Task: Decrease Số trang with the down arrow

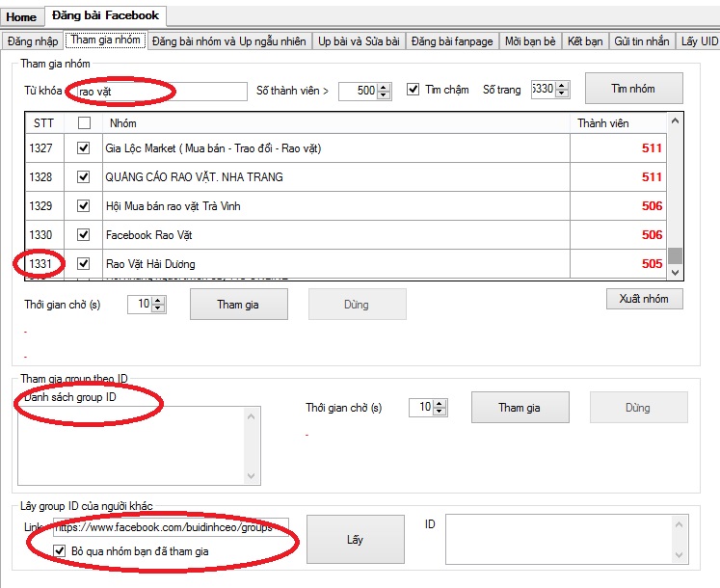Action: 562,94
